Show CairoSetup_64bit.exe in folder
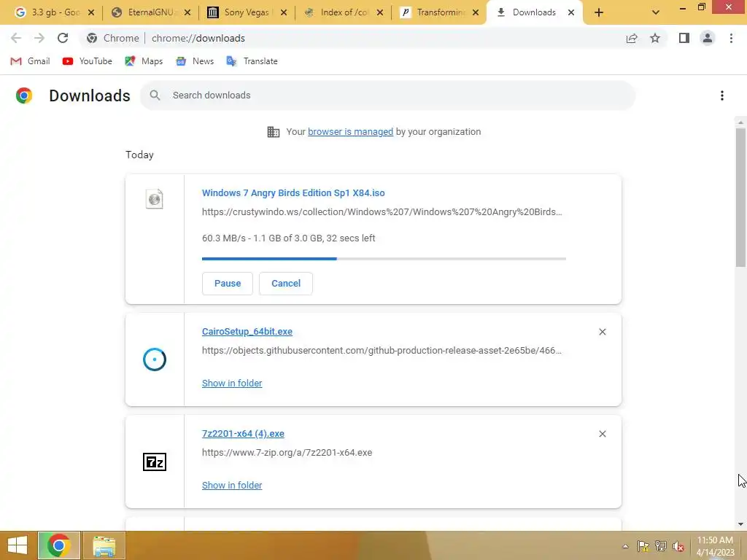This screenshot has width=747, height=560. point(232,384)
